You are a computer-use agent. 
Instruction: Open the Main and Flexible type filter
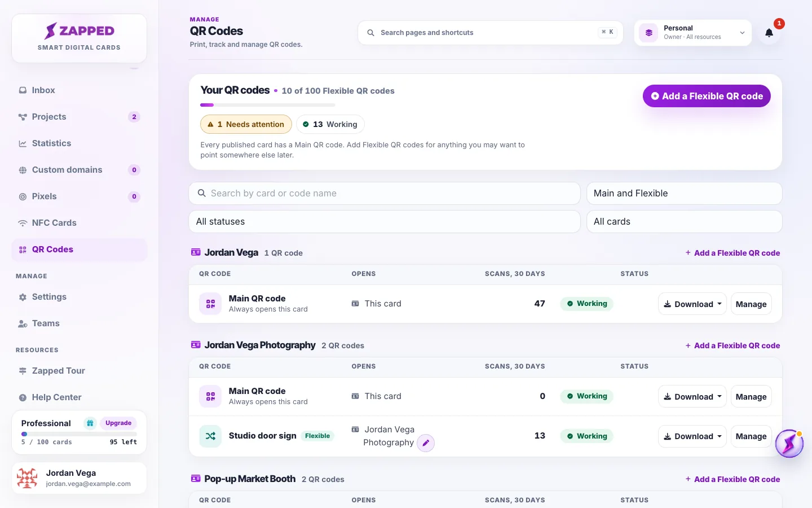click(x=684, y=193)
